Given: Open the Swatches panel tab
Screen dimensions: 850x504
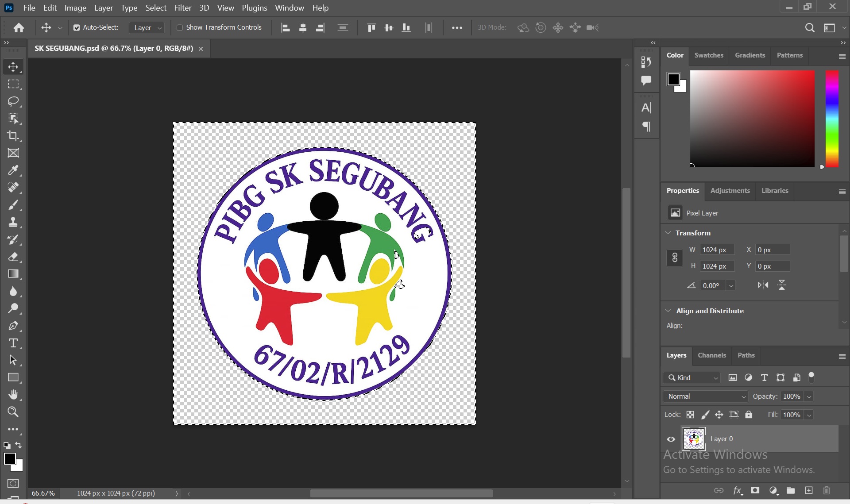Looking at the screenshot, I should coord(708,55).
